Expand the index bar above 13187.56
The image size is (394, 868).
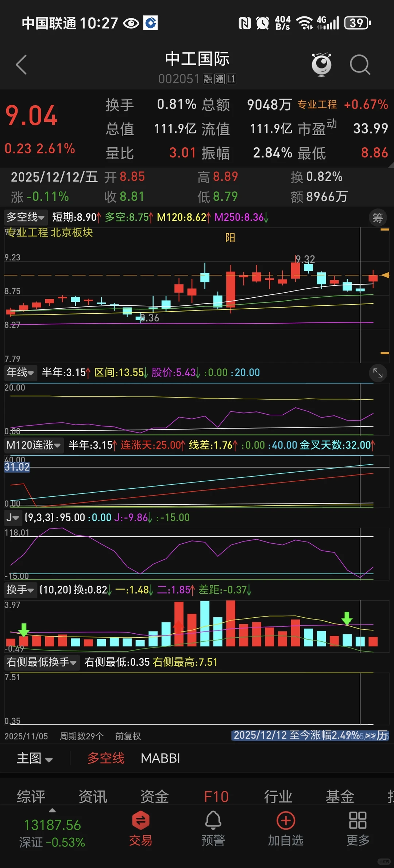coord(52,810)
